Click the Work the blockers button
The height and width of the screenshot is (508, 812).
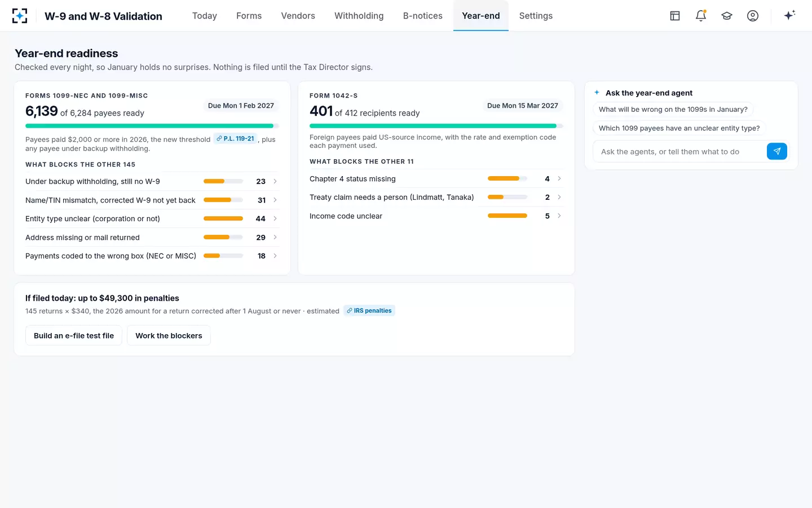click(169, 335)
